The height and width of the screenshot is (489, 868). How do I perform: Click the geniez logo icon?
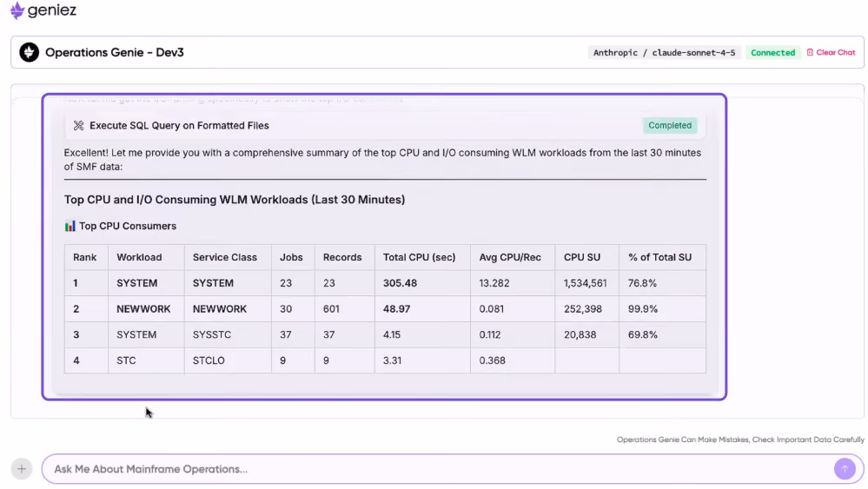point(17,10)
